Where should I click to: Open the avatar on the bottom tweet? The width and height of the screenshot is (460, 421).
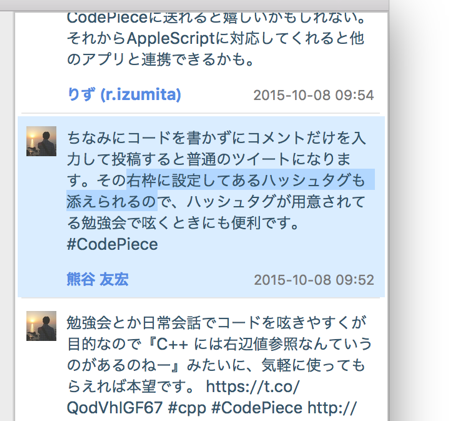coord(41,326)
